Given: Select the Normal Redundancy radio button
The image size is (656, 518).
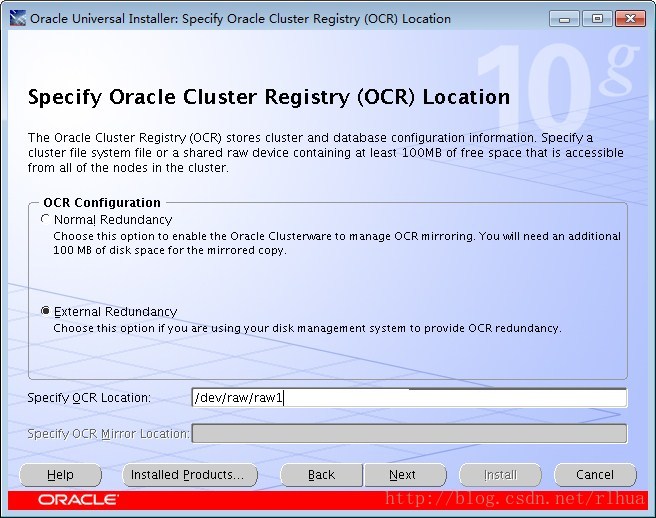Looking at the screenshot, I should click(x=46, y=219).
